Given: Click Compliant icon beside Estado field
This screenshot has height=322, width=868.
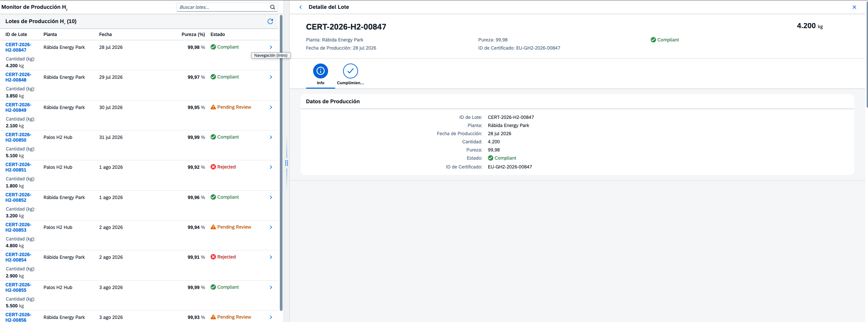Looking at the screenshot, I should pyautogui.click(x=490, y=158).
